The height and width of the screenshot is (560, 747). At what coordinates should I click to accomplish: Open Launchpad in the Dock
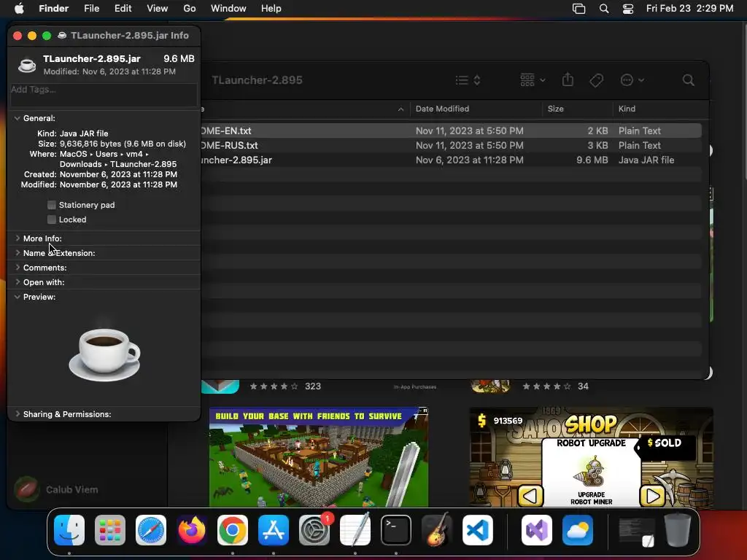coord(110,530)
